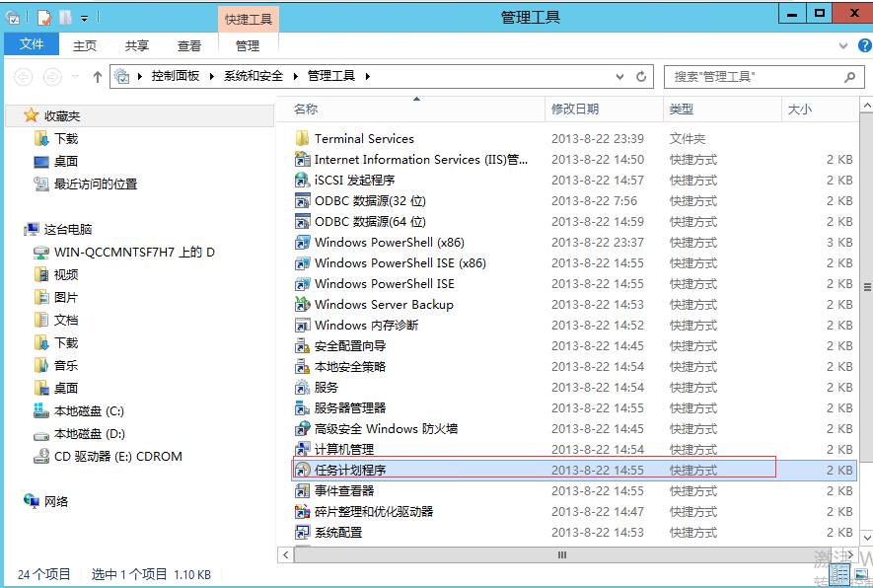The width and height of the screenshot is (873, 588).
Task: Select the iSCSI 发起程序 icon
Action: [x=302, y=180]
